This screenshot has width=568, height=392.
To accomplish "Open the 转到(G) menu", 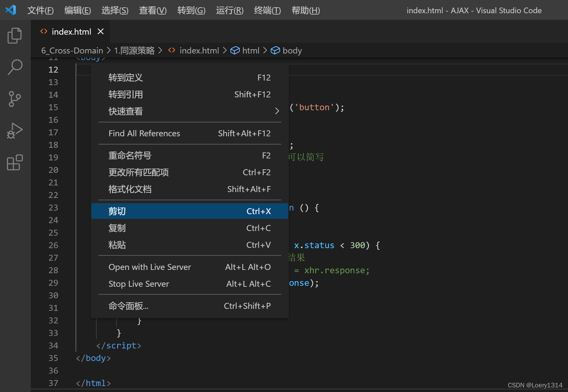I will [191, 10].
